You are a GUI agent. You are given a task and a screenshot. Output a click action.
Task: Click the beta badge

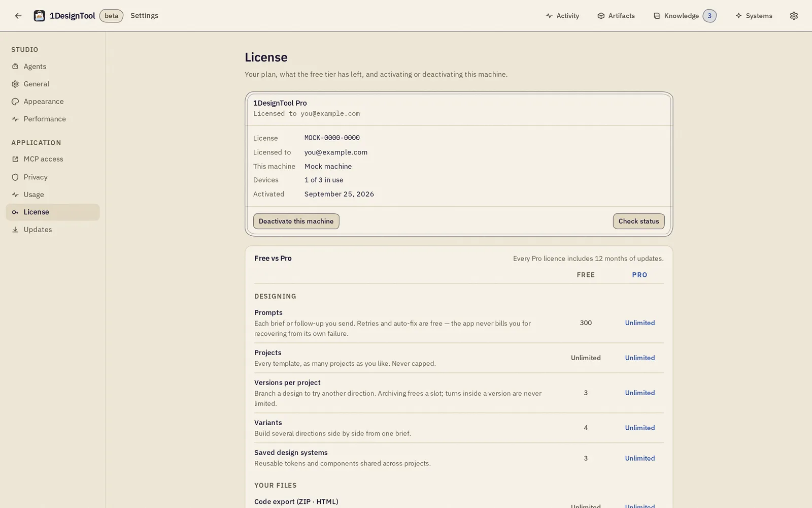coord(111,16)
